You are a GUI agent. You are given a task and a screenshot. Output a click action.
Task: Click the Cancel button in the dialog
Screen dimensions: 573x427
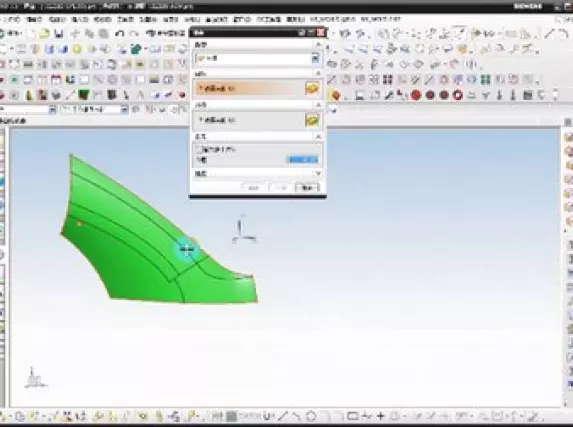[307, 188]
